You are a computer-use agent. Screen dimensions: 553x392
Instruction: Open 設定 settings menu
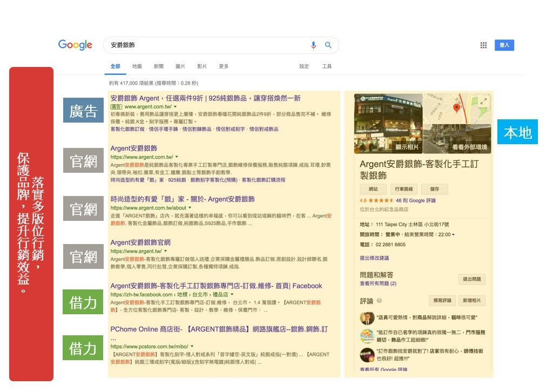click(x=304, y=66)
